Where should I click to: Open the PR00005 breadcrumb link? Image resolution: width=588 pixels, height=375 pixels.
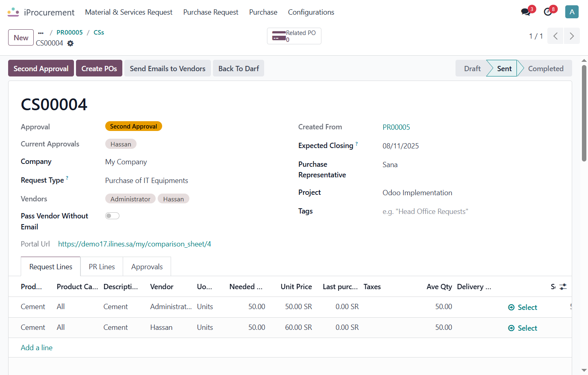(69, 33)
